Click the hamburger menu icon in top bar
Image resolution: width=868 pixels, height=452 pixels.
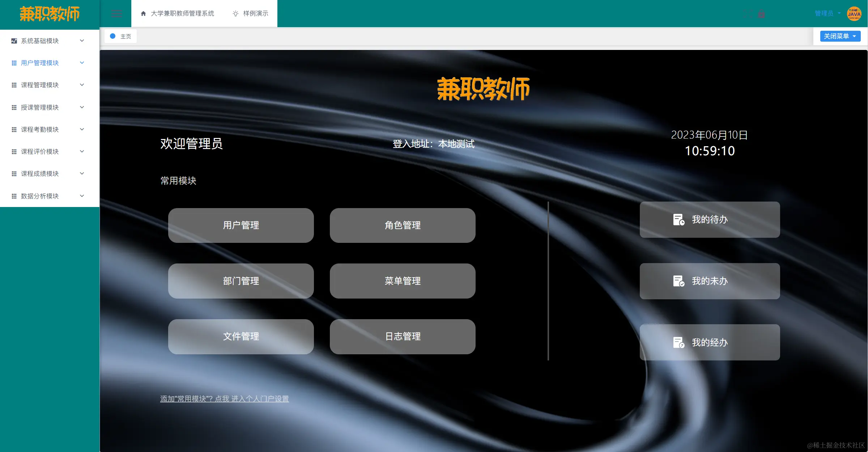(x=116, y=13)
